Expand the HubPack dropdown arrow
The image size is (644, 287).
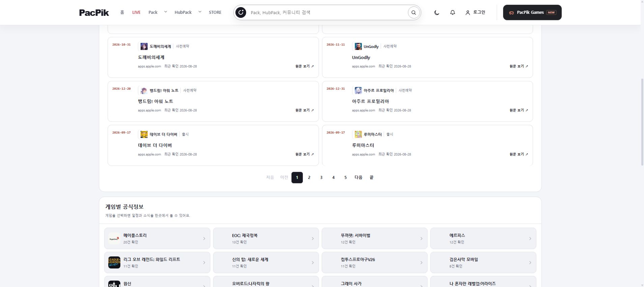coord(200,12)
